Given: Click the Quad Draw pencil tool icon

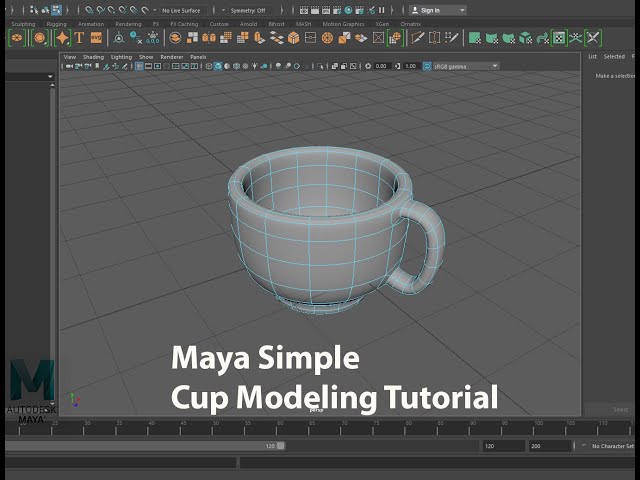Looking at the screenshot, I should (452, 38).
